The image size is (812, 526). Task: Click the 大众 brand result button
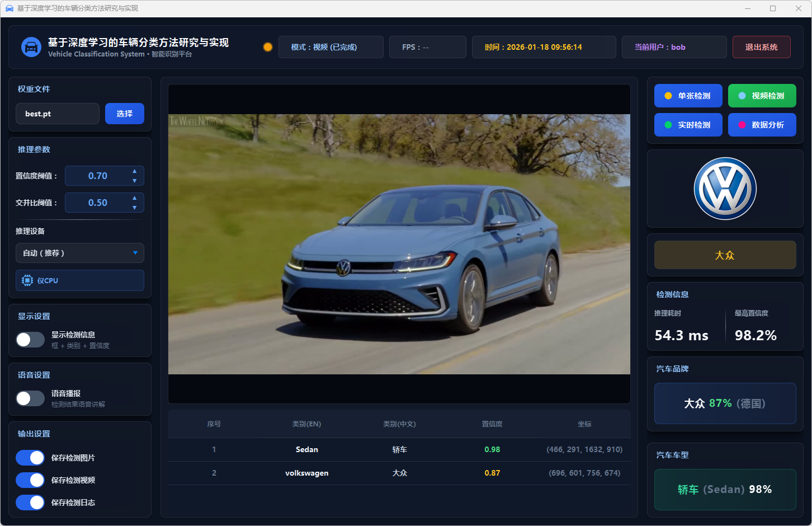click(x=725, y=255)
